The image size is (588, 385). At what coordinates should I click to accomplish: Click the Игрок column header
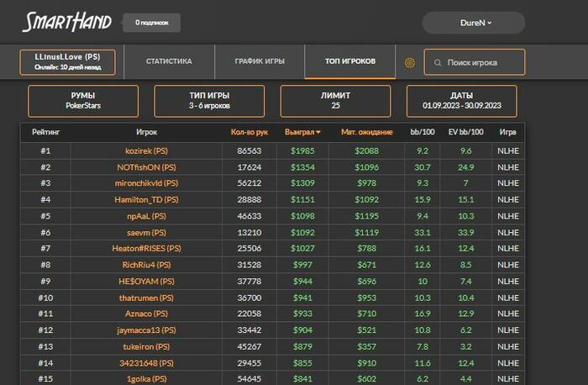[146, 132]
